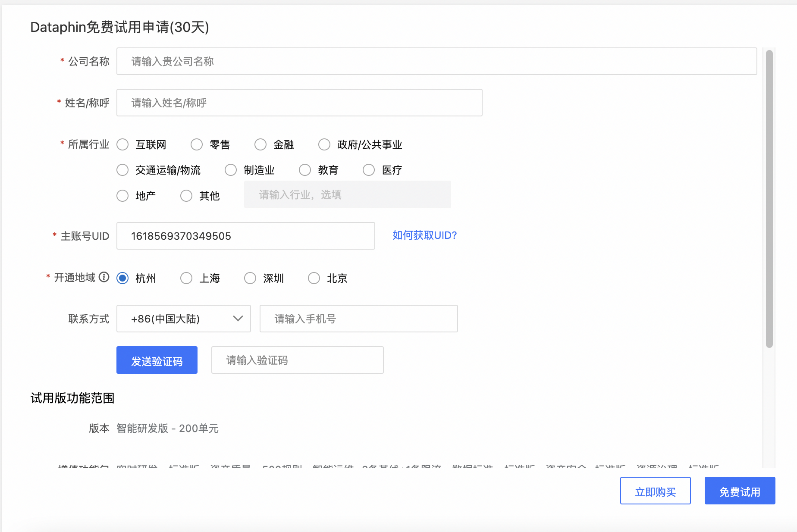Choose 其他 industry option

click(x=186, y=196)
